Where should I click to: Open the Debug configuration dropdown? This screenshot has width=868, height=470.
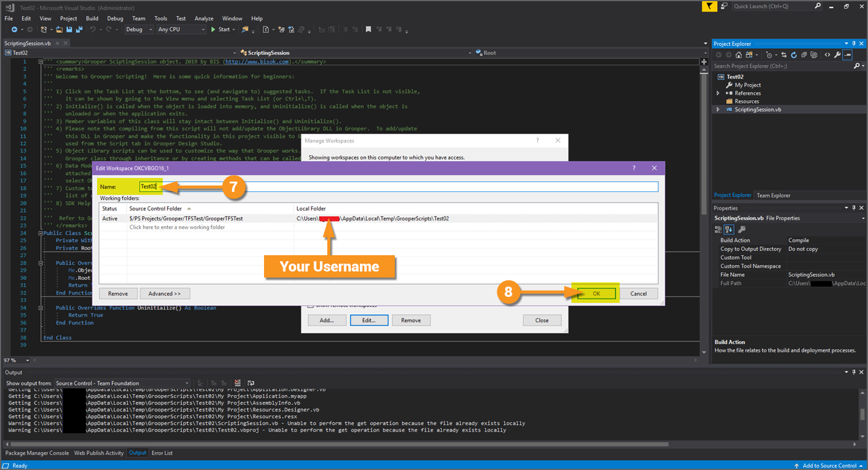139,30
